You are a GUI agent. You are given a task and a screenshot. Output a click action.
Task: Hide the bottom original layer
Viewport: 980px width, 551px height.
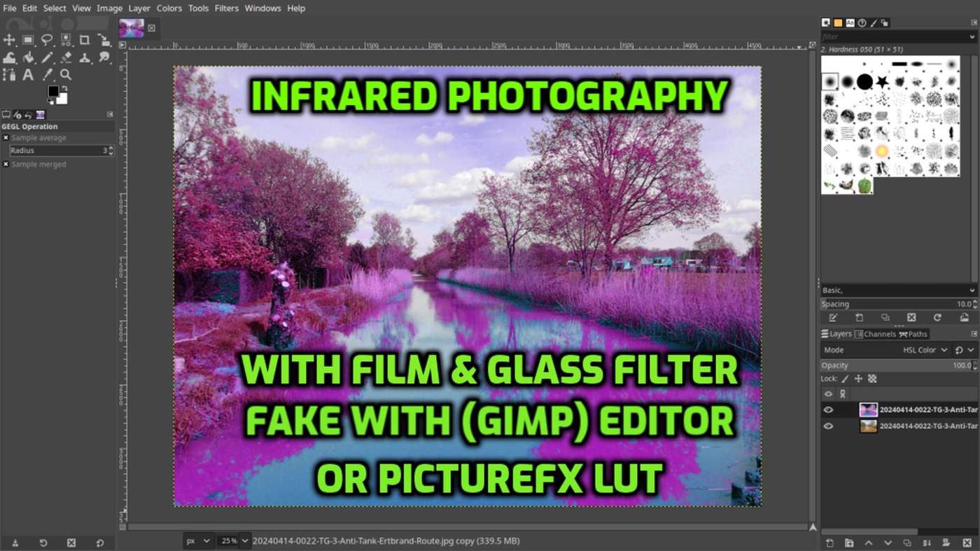[x=828, y=426]
